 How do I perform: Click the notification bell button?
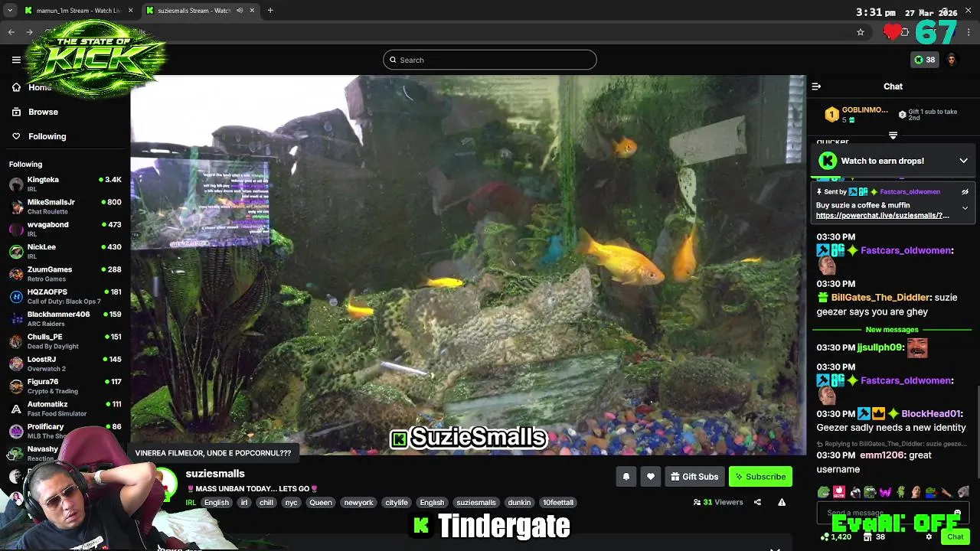626,477
